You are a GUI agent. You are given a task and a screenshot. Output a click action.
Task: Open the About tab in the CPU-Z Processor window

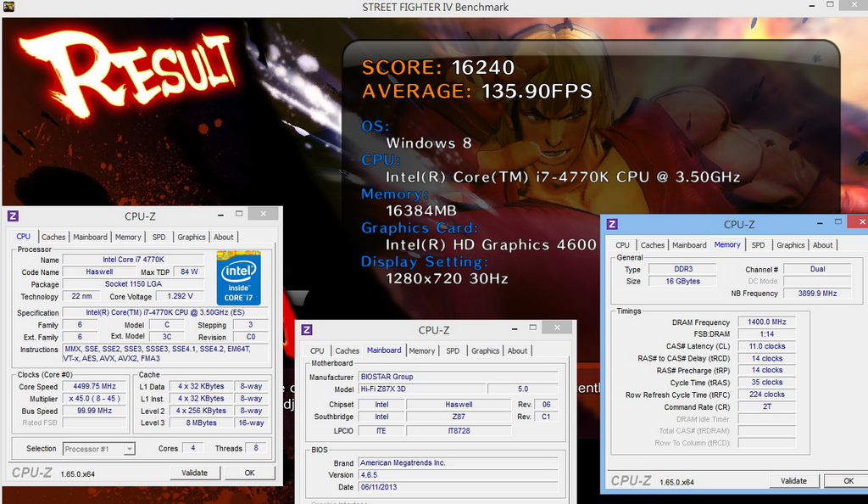[x=224, y=237]
